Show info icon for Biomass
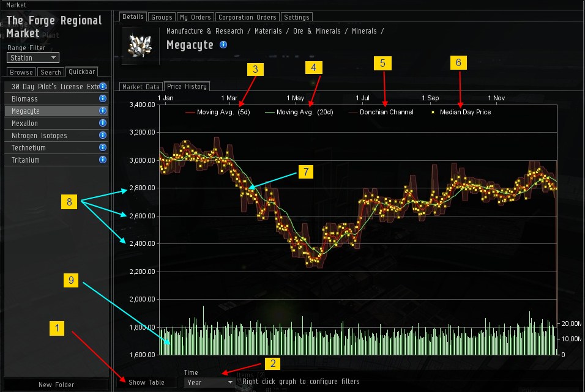 103,98
